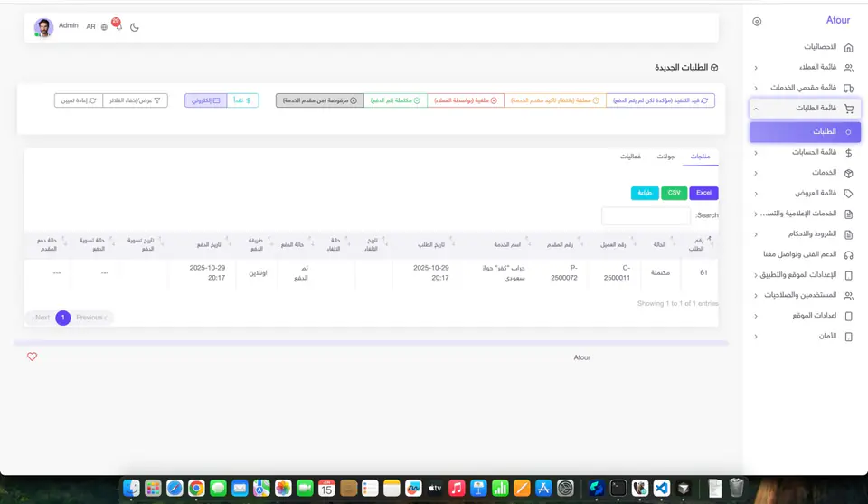Viewport: 868px width, 504px height.
Task: Click pagination page 1
Action: click(x=63, y=318)
